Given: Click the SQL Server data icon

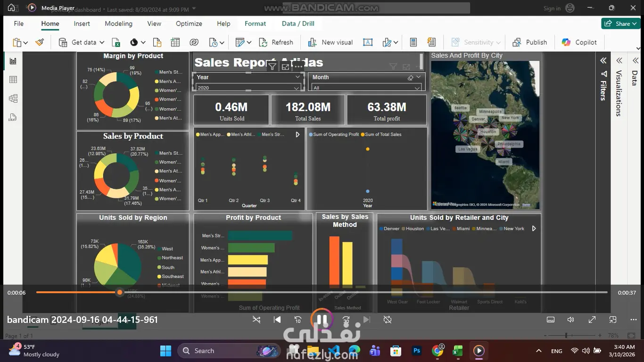Looking at the screenshot, I should 157,42.
